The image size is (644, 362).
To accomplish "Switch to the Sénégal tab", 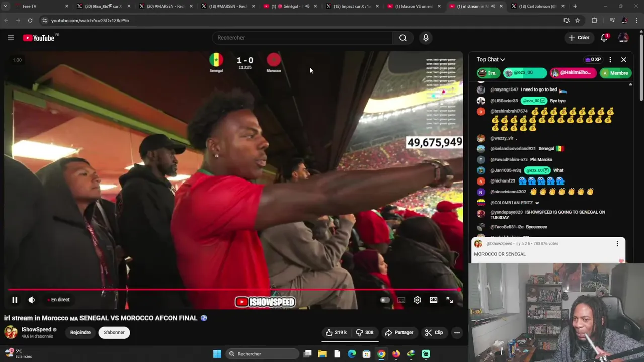I will click(290, 6).
